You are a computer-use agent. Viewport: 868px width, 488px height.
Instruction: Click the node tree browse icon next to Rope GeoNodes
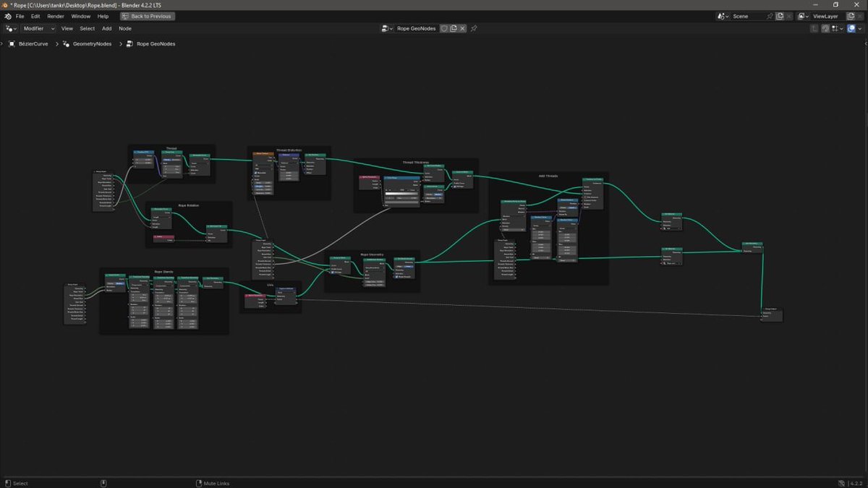386,28
